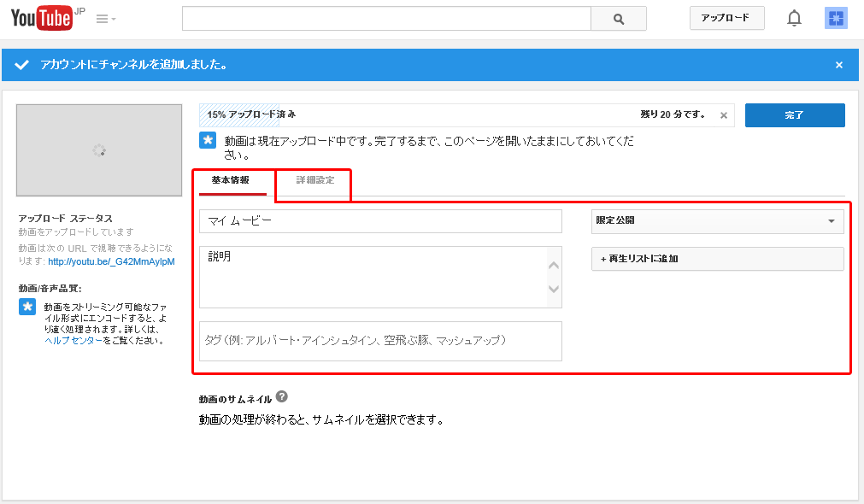Click the star icon beside upload message
The width and height of the screenshot is (864, 504).
click(x=208, y=140)
